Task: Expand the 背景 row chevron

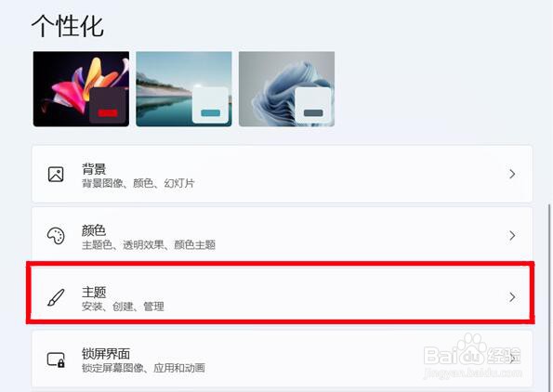Action: click(512, 174)
